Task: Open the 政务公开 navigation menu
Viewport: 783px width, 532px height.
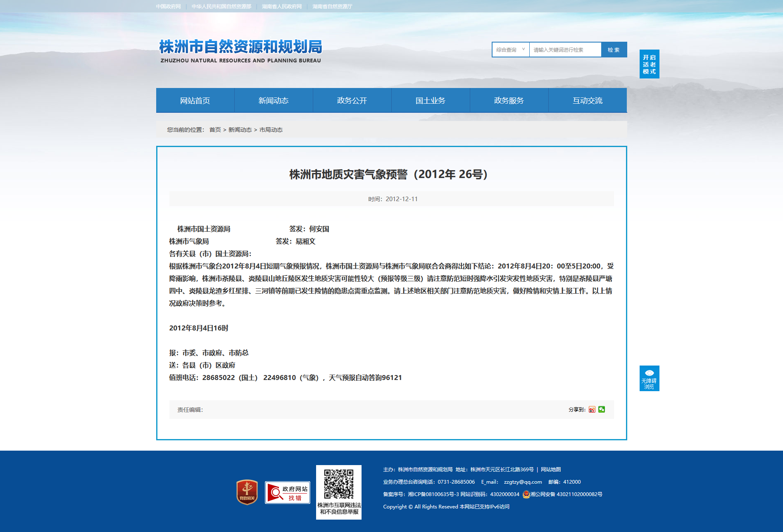Action: [352, 100]
